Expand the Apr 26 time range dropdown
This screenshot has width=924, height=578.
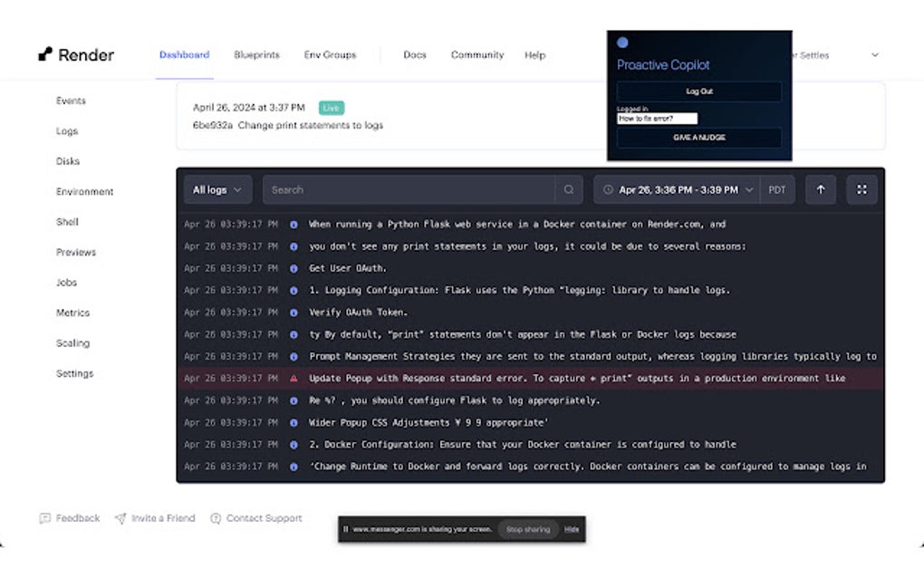749,189
